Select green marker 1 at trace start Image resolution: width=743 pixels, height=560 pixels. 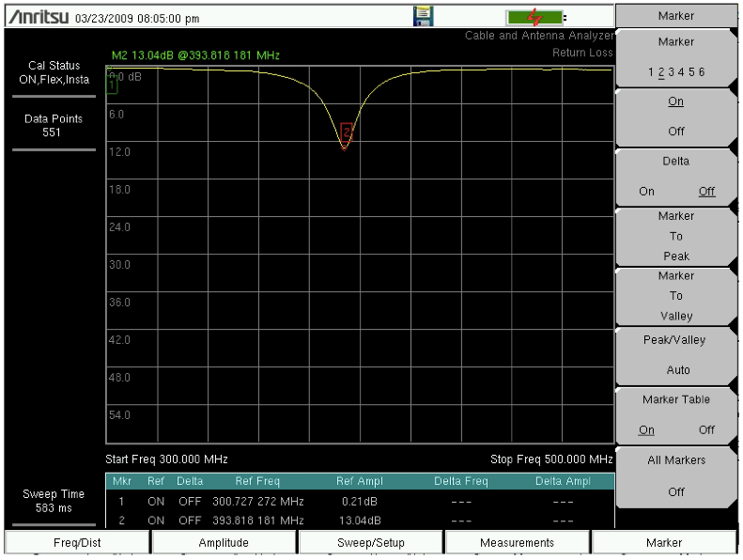click(x=112, y=85)
